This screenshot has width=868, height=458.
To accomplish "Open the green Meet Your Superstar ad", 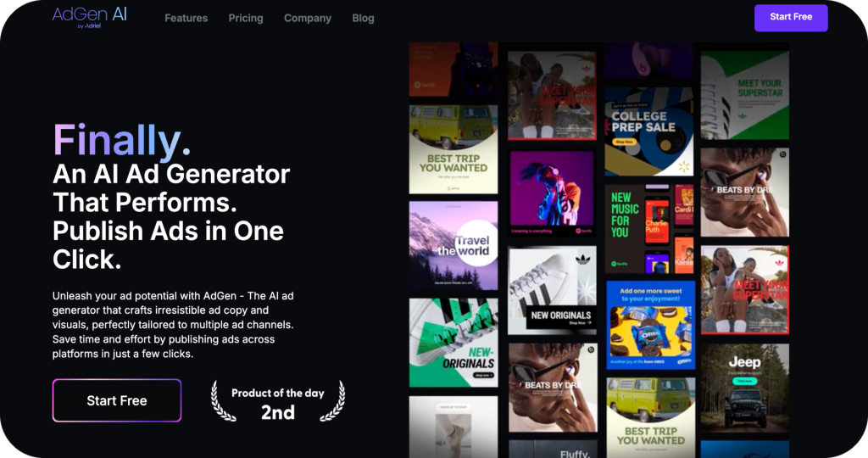I will click(744, 95).
